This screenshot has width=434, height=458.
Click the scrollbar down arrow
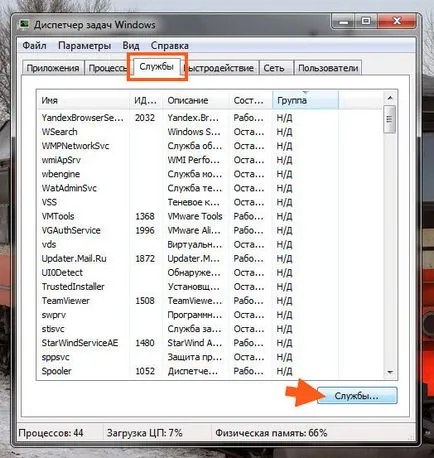coord(390,372)
